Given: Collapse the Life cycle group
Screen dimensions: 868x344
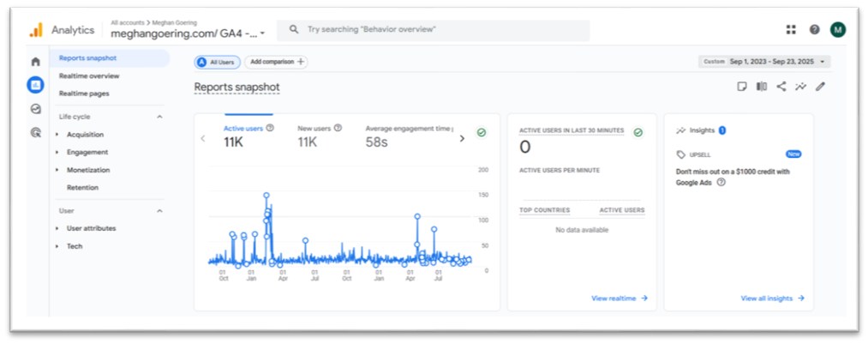Looking at the screenshot, I should (159, 117).
